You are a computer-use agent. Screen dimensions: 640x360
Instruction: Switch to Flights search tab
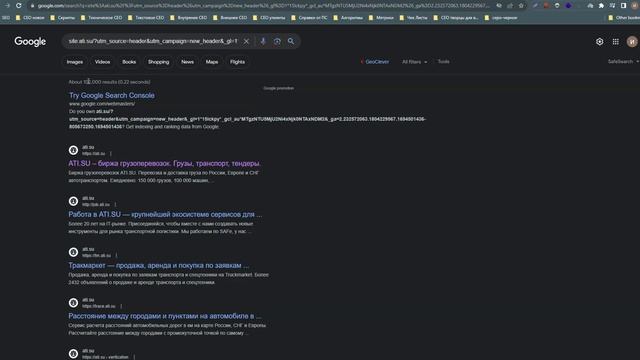pos(238,62)
